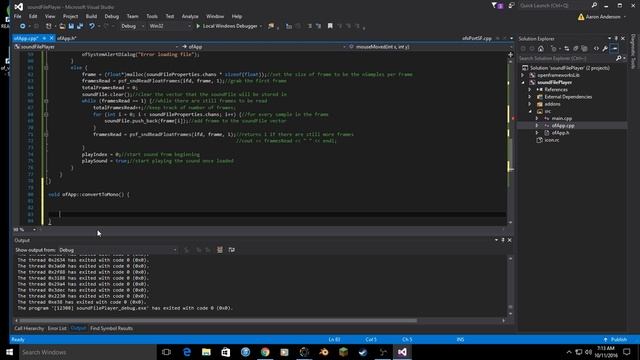This screenshot has width=640, height=360.
Task: Collapse the soundFilePlayer project node
Action: pyautogui.click(x=523, y=82)
